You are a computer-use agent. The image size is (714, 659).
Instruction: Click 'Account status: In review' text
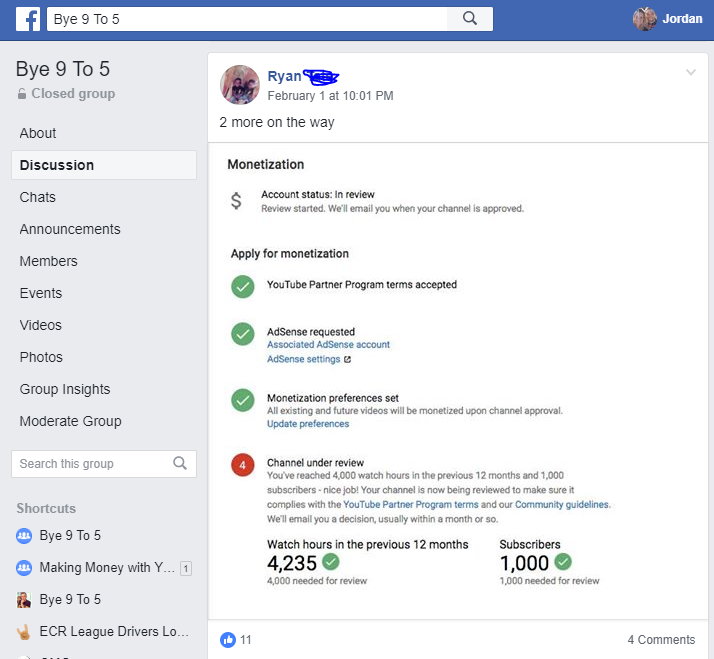pos(317,194)
